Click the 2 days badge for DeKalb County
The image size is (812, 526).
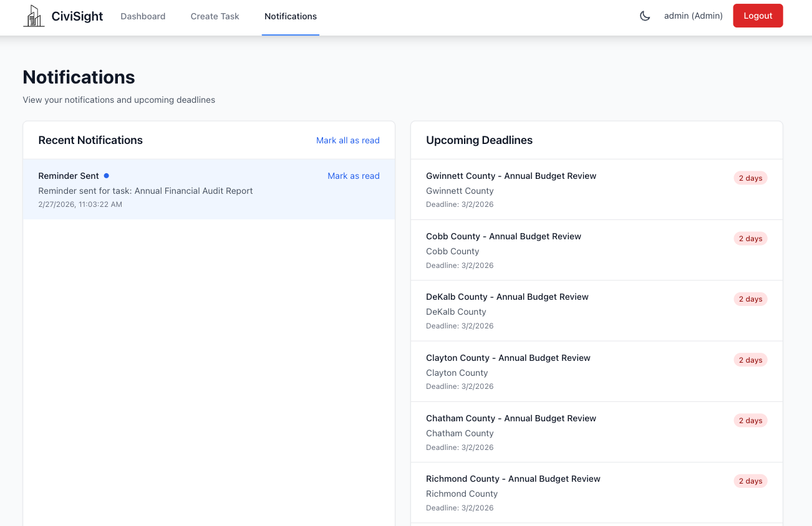click(750, 299)
